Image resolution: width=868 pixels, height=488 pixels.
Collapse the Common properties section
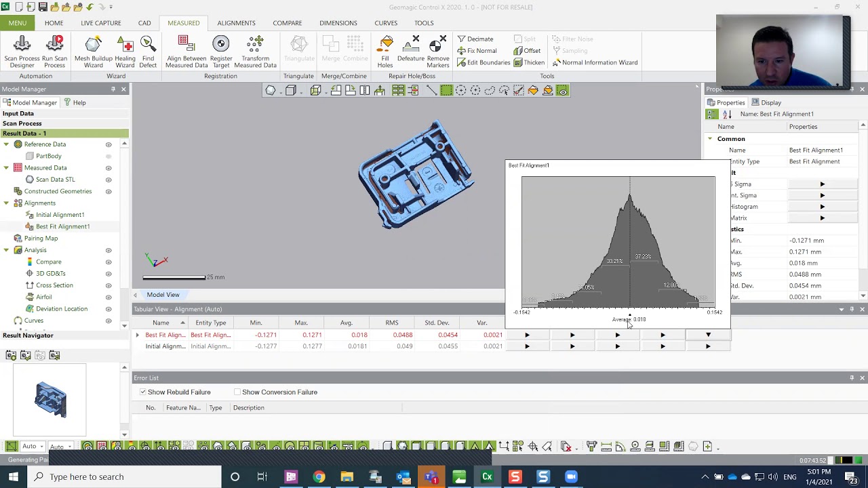[710, 139]
